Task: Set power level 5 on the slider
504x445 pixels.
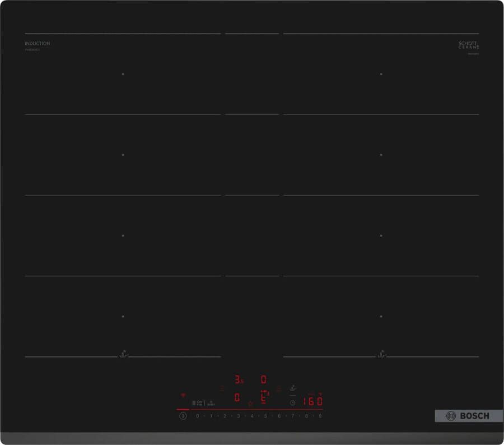Action: coord(265,416)
